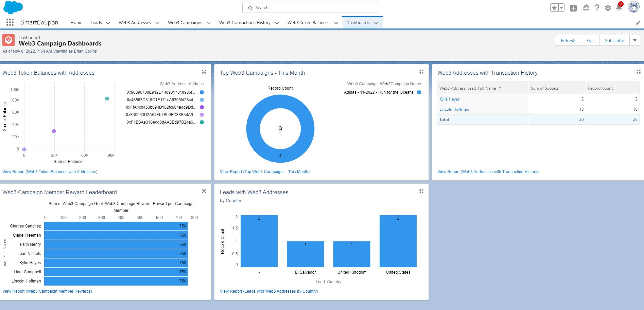The width and height of the screenshot is (644, 310).
Task: Sort by Lead Full Name arrow
Action: pos(500,88)
